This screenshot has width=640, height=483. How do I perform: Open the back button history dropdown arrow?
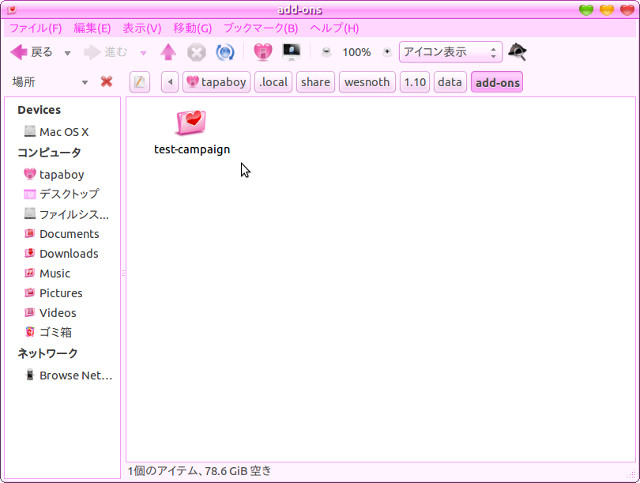(68, 53)
